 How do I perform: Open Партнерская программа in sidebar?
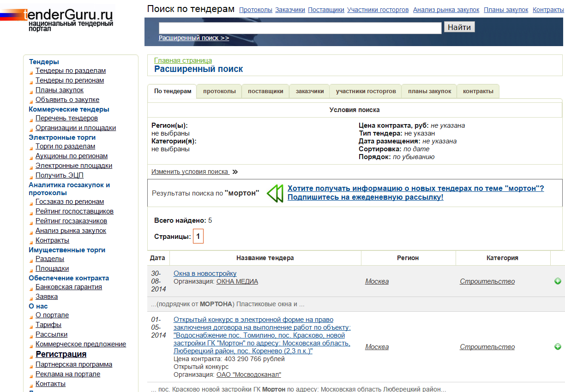74,364
